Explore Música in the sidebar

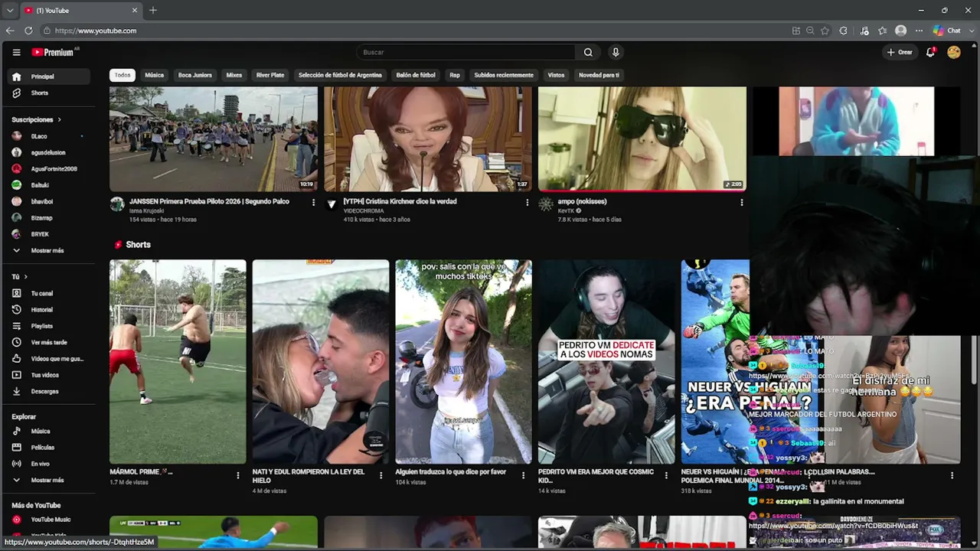(47, 431)
